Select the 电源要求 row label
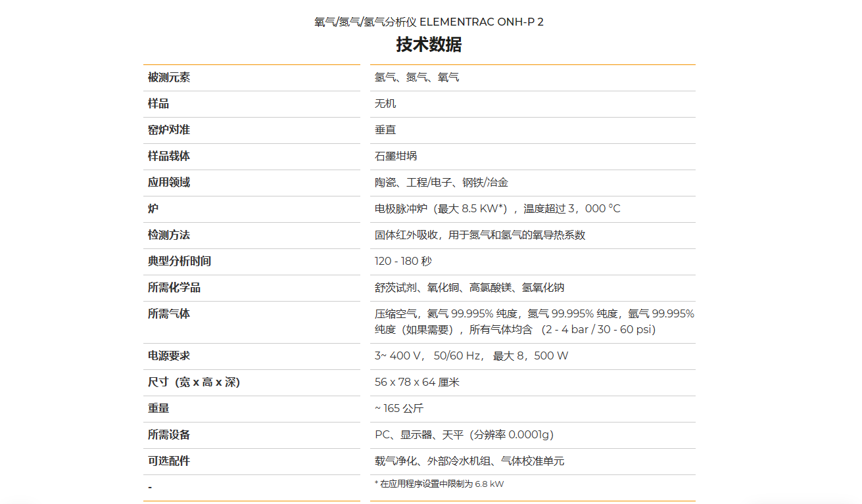 (169, 356)
